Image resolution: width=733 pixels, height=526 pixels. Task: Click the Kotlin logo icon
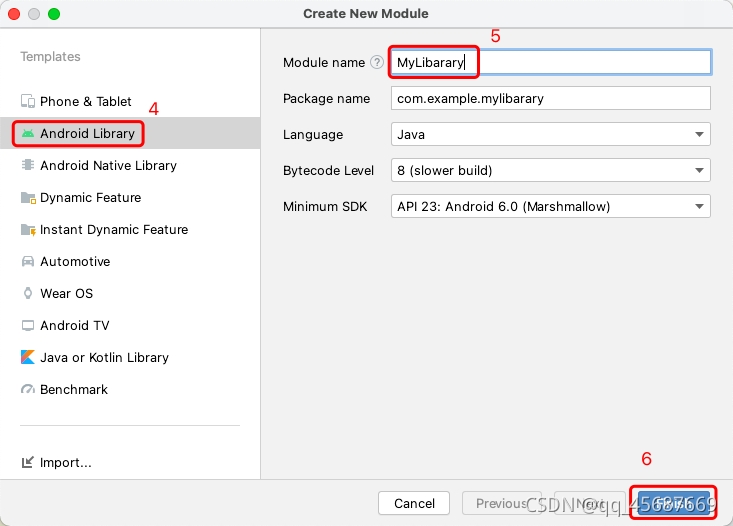tap(28, 357)
